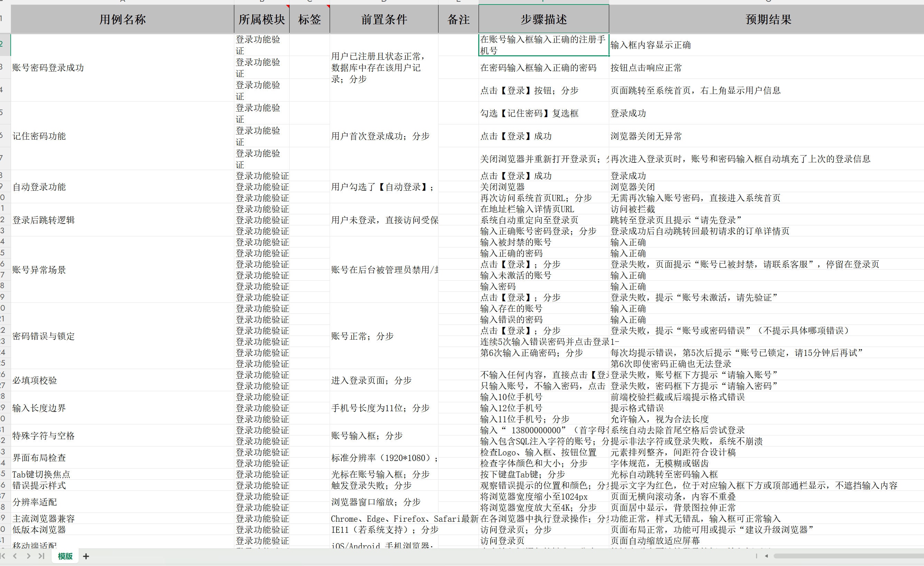Go to the next sheet arrow
This screenshot has width=924, height=566.
coord(28,556)
